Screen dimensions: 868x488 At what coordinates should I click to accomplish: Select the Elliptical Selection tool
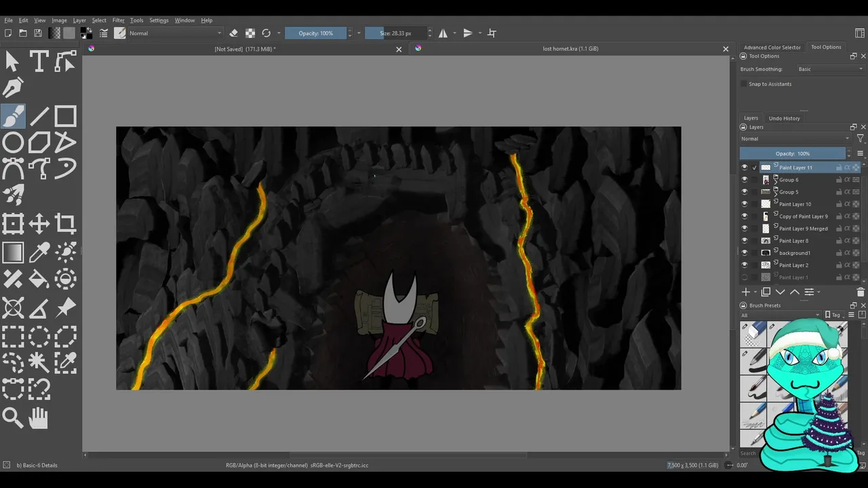39,336
